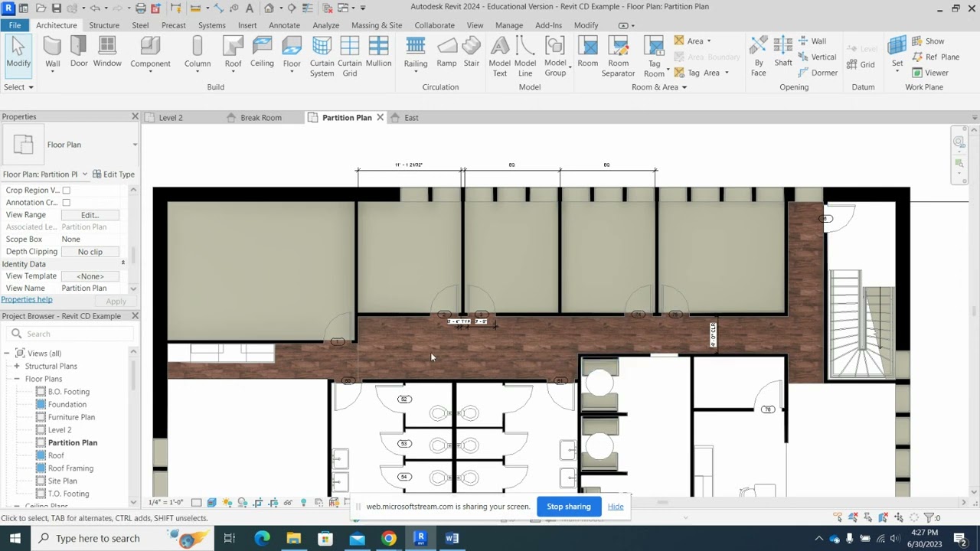Open Microsoft Word from the taskbar
Screen dimensions: 980x551
pyautogui.click(x=452, y=538)
